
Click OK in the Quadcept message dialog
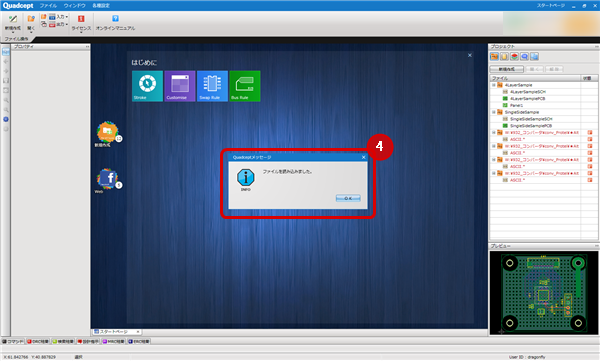coord(348,198)
